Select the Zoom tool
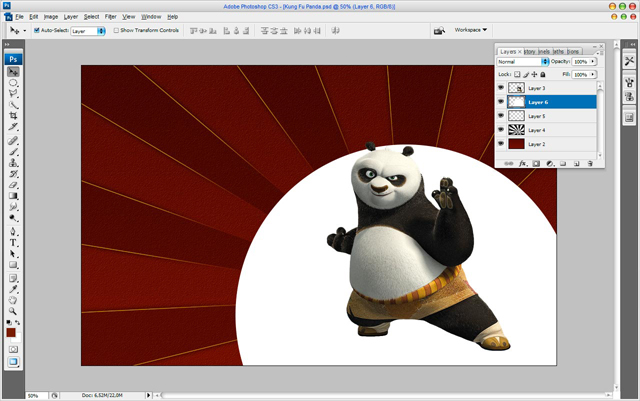Image resolution: width=640 pixels, height=401 pixels. pos(13,312)
